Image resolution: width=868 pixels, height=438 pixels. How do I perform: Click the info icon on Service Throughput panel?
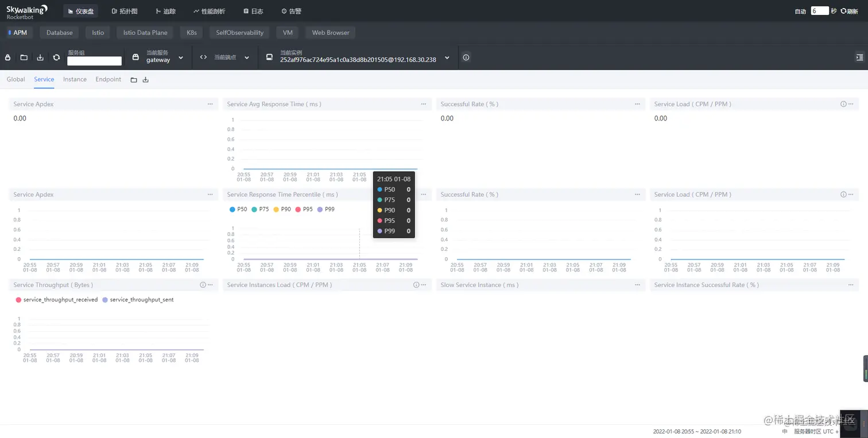(x=203, y=285)
